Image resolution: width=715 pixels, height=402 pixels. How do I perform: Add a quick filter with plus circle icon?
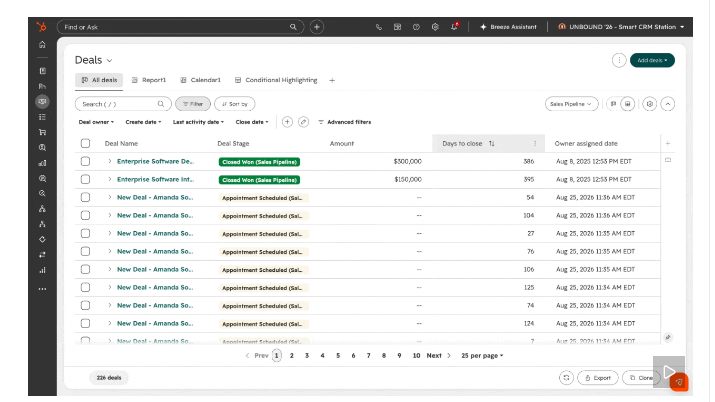[x=287, y=122]
